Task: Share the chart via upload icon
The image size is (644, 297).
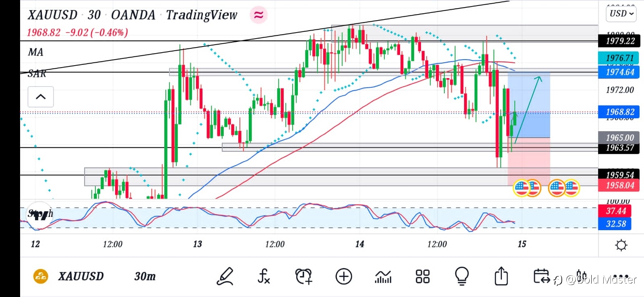Action: 501,276
